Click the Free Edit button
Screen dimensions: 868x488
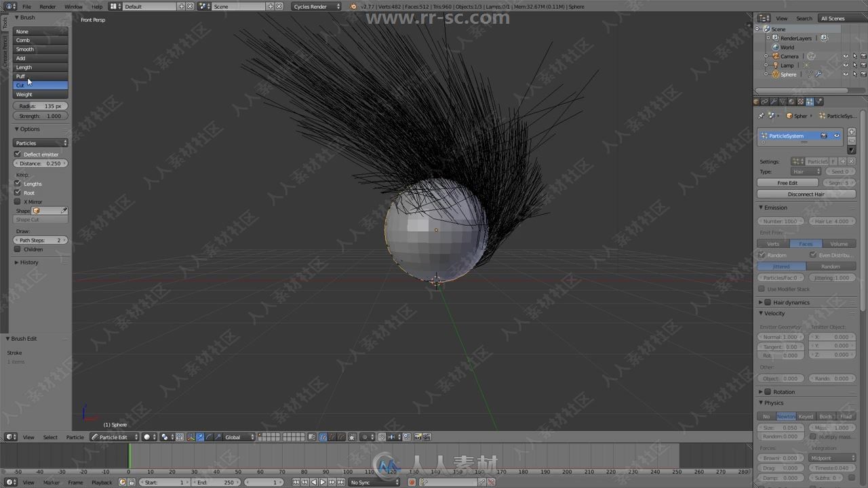787,183
